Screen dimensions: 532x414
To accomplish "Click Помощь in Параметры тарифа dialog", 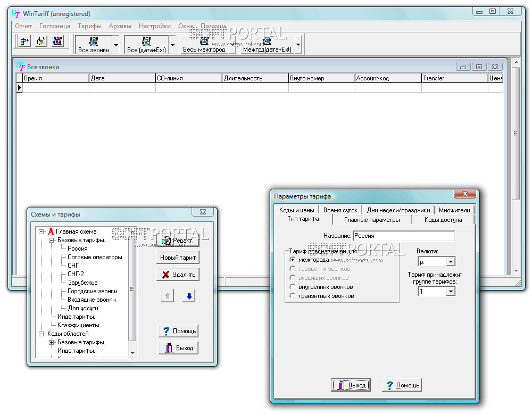I will pos(402,385).
